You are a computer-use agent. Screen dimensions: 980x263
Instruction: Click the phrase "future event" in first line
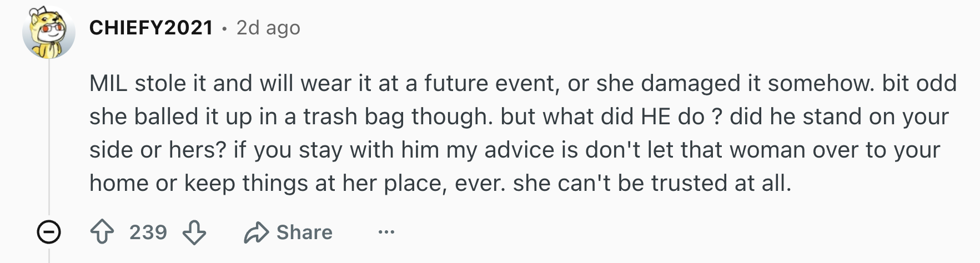(490, 84)
